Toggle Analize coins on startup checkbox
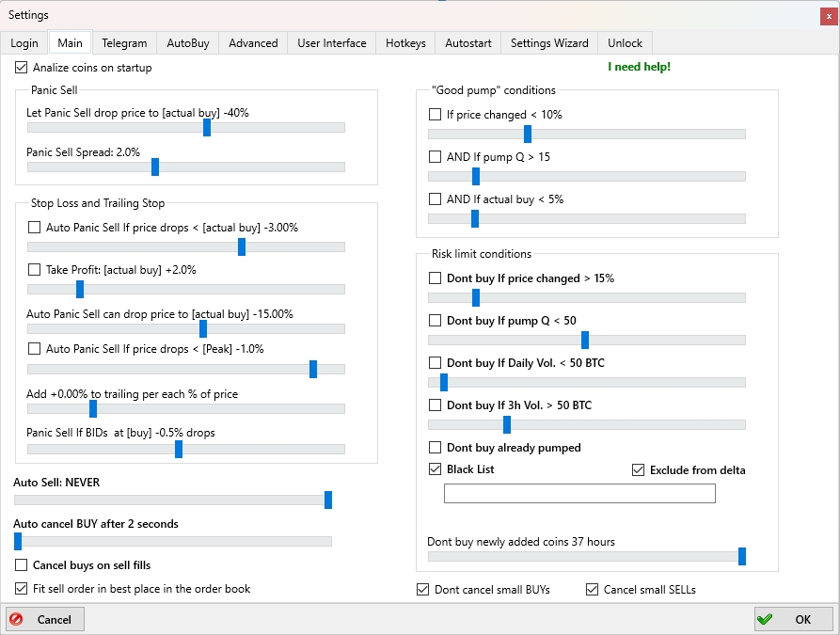This screenshot has width=840, height=635. pyautogui.click(x=22, y=68)
